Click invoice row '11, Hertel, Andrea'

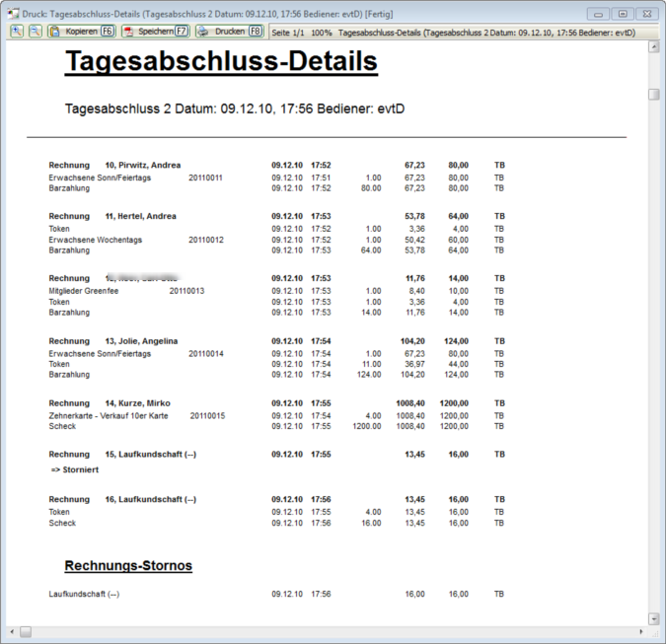pos(276,216)
